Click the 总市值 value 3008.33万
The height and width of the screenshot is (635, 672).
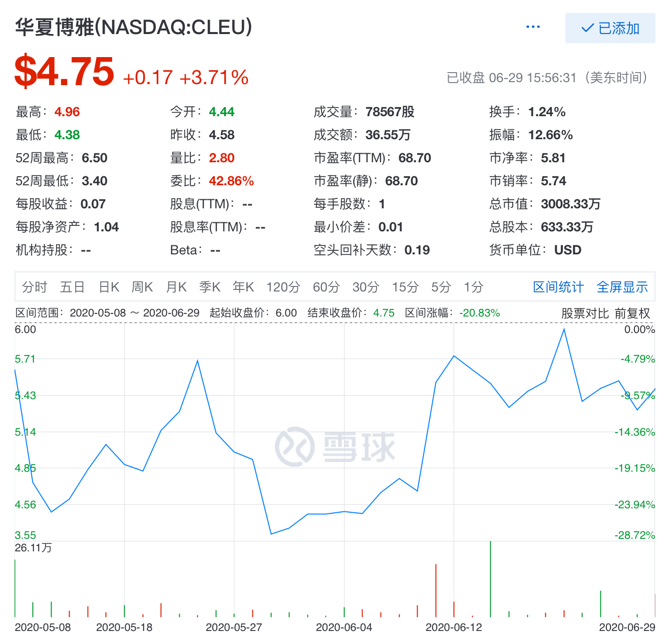click(x=571, y=204)
